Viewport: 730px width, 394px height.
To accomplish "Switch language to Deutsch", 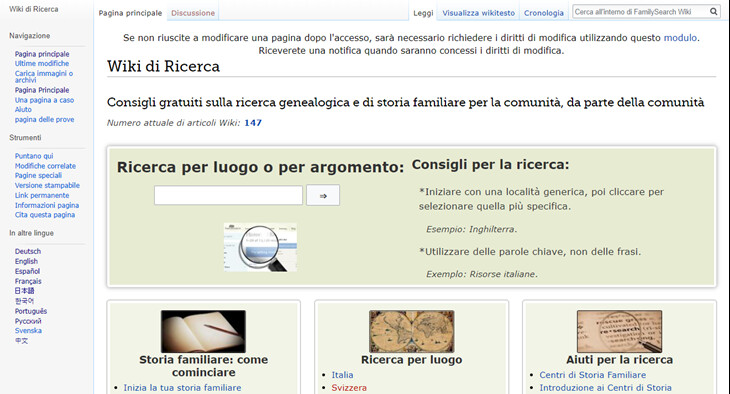I will pyautogui.click(x=28, y=251).
